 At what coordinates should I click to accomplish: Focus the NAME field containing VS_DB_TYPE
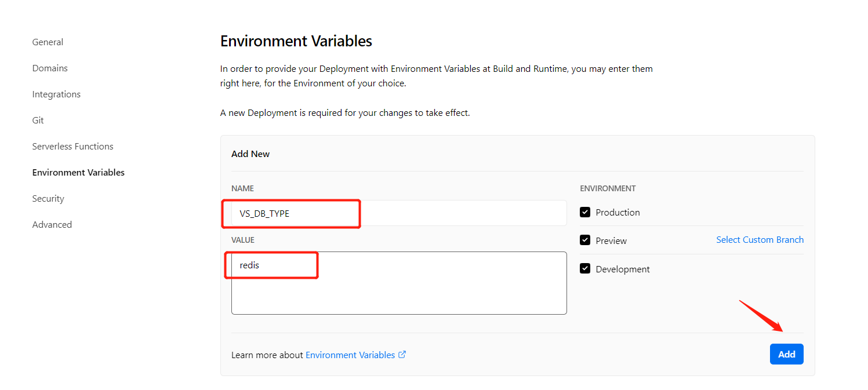[x=399, y=213]
